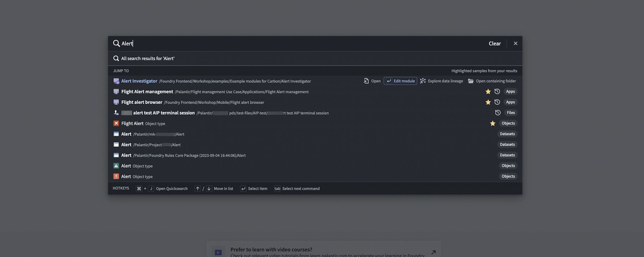Click the Objects tag on Flight Alert row
The image size is (644, 257).
(508, 123)
